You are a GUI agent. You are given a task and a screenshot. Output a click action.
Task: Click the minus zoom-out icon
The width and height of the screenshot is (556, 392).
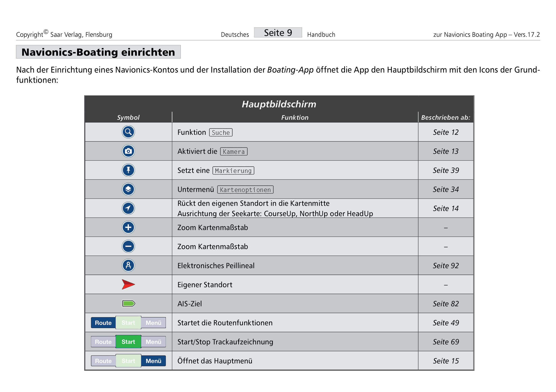[x=128, y=247]
